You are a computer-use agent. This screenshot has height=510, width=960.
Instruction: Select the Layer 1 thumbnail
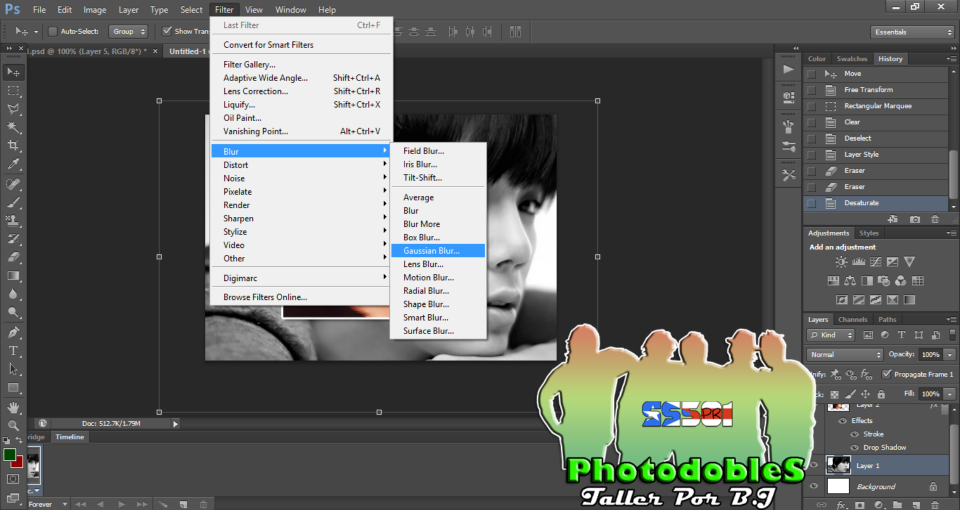coord(838,465)
